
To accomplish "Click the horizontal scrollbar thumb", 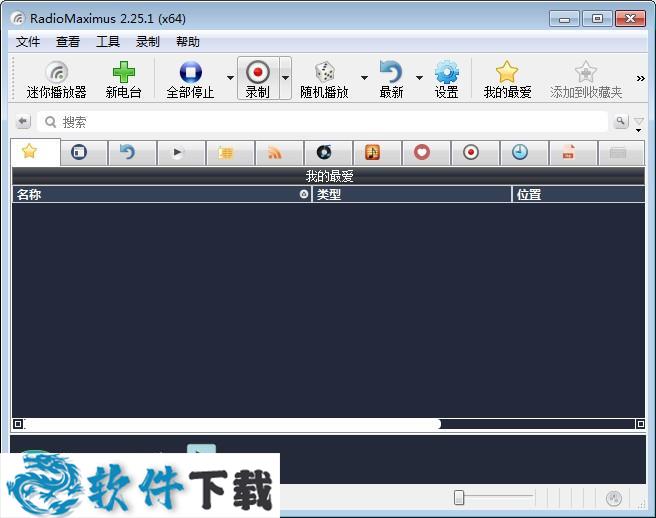I will 233,424.
